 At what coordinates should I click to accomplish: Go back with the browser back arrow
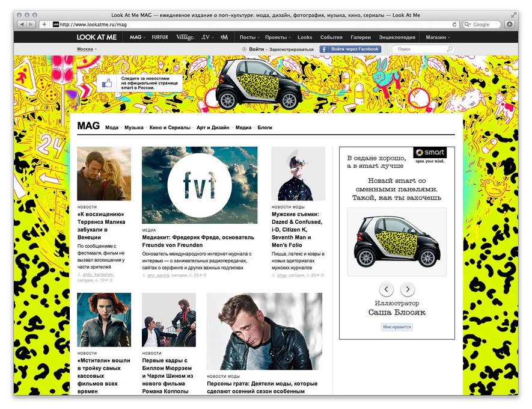[22, 24]
